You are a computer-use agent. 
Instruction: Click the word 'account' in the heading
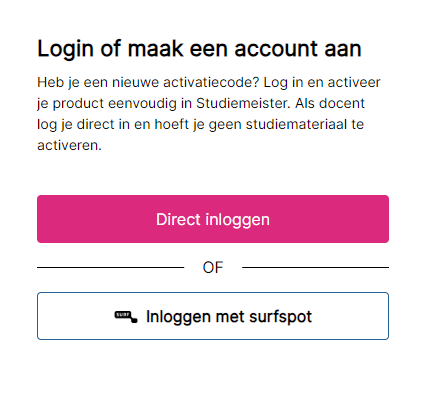[276, 49]
